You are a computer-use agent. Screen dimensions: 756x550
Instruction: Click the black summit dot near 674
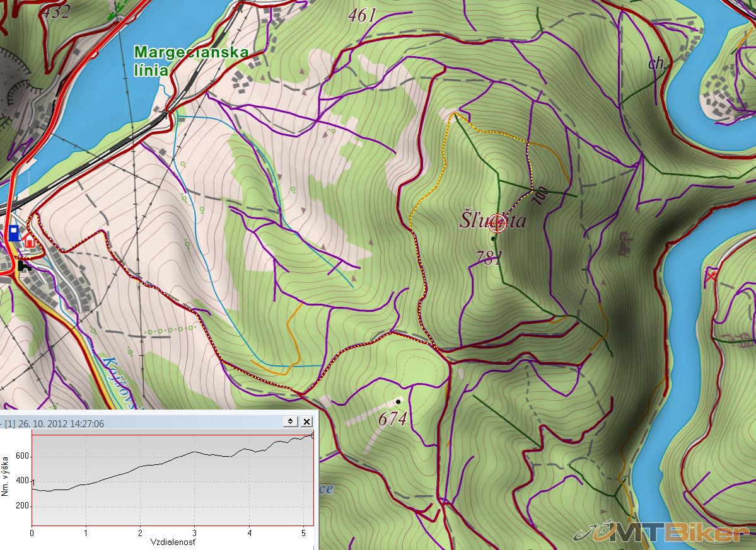pyautogui.click(x=398, y=401)
